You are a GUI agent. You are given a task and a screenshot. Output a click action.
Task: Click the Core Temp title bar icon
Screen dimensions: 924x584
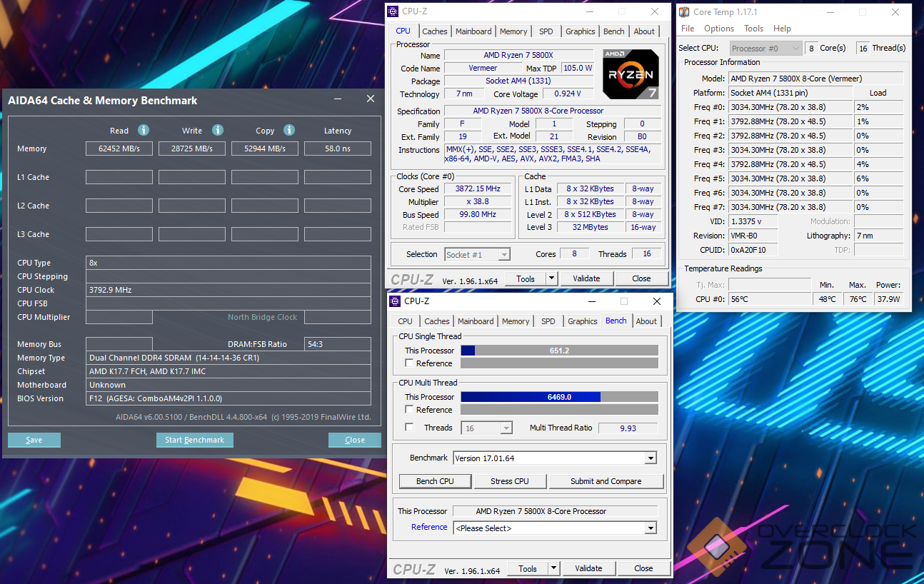tap(684, 12)
